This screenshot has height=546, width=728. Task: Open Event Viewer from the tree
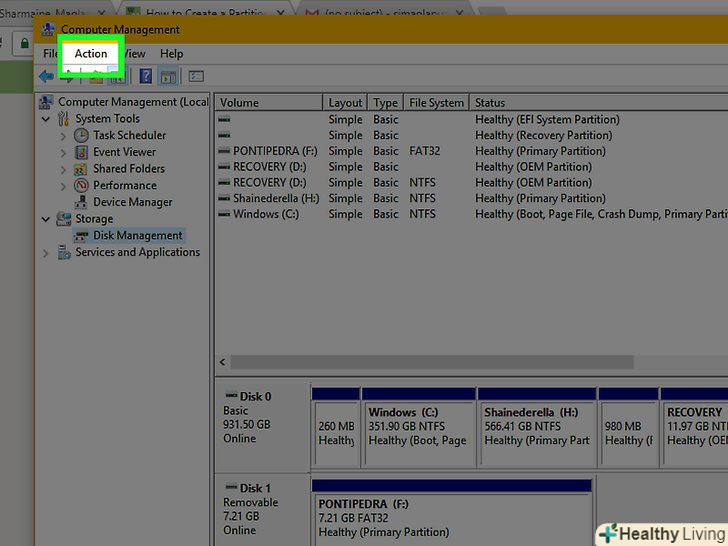[x=124, y=152]
